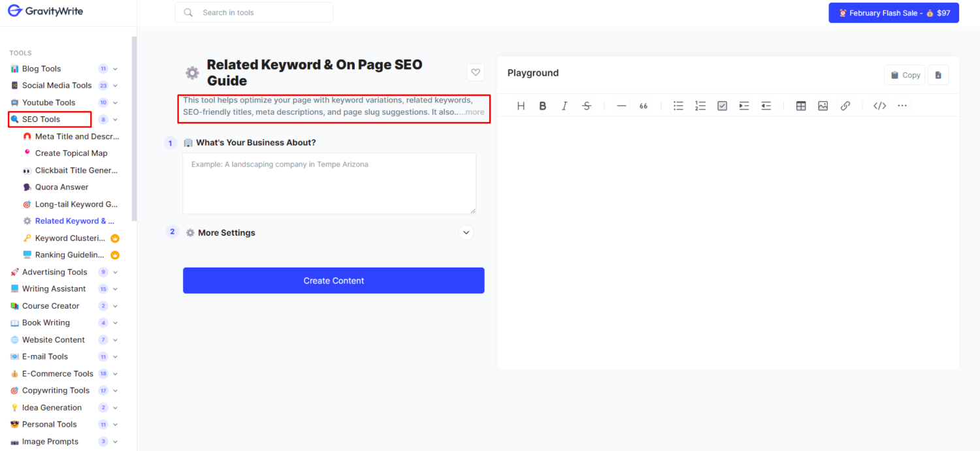The height and width of the screenshot is (451, 980).
Task: Apply italic formatting in the editor
Action: pyautogui.click(x=564, y=106)
